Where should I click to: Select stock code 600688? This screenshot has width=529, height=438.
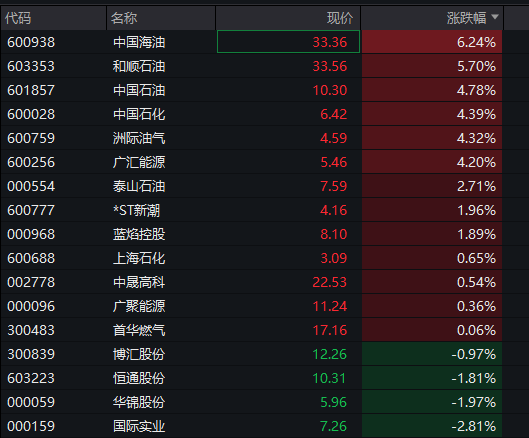point(31,258)
